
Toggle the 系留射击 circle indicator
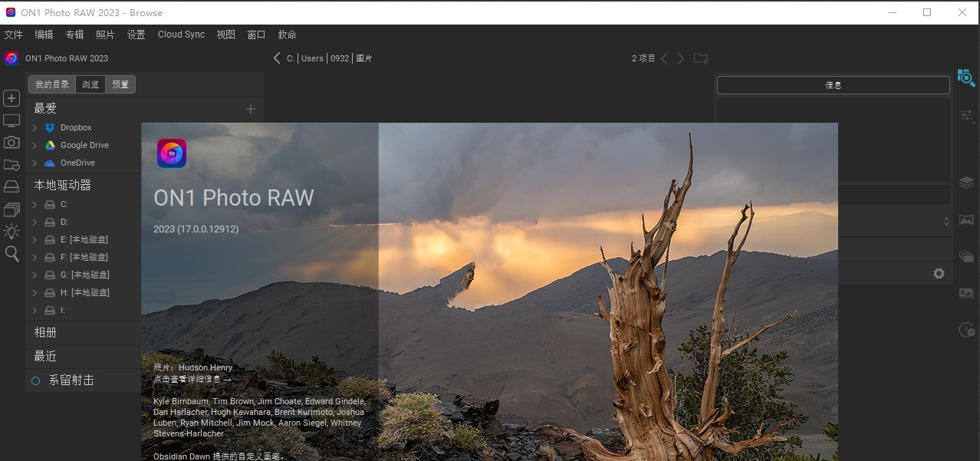coord(35,380)
